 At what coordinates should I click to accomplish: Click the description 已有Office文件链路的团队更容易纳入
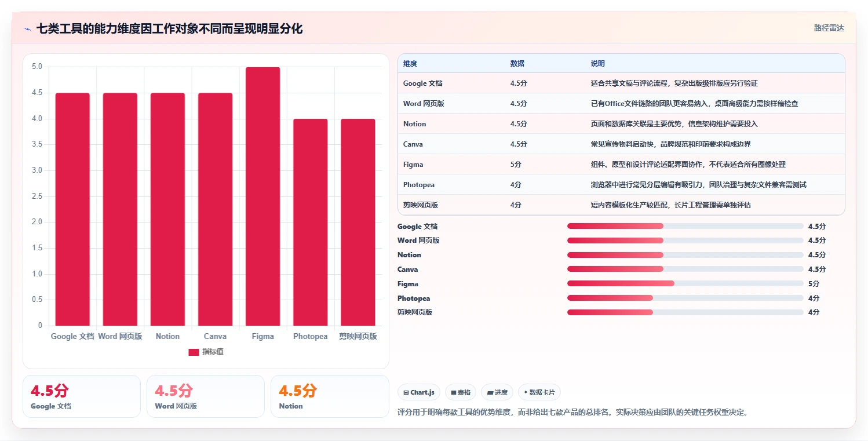tap(695, 104)
